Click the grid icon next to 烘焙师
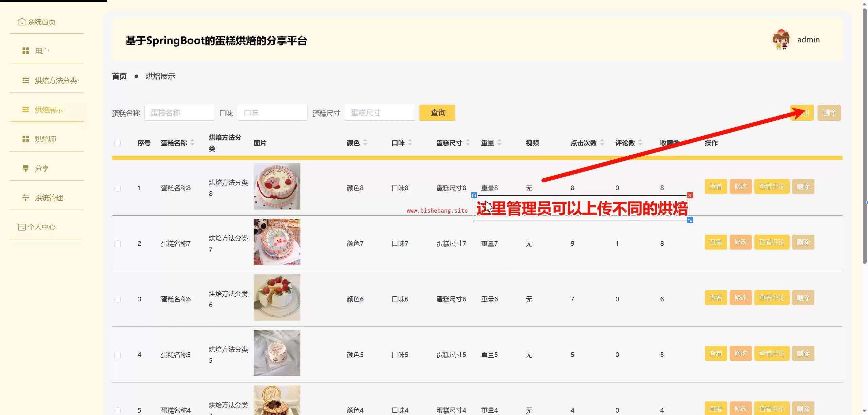The height and width of the screenshot is (415, 868). (x=26, y=139)
